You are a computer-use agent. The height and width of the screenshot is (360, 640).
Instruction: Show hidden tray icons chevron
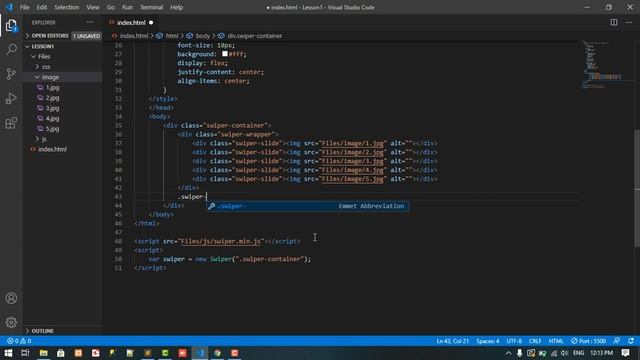pos(508,353)
